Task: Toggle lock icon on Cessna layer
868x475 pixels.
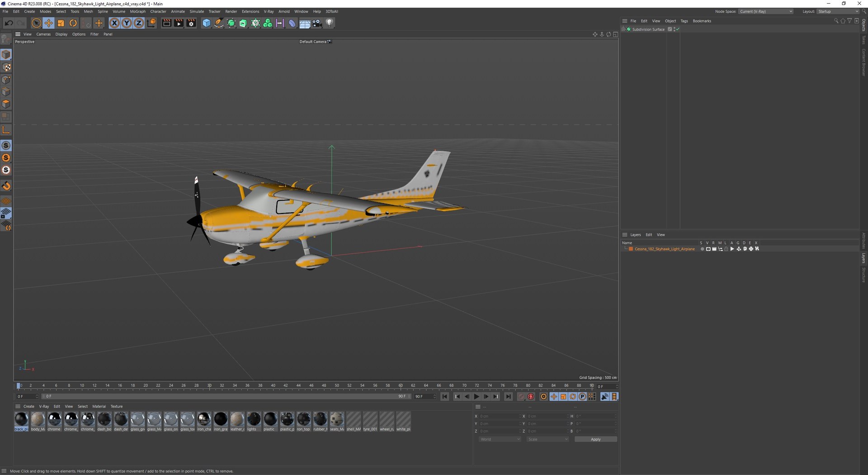Action: click(726, 249)
